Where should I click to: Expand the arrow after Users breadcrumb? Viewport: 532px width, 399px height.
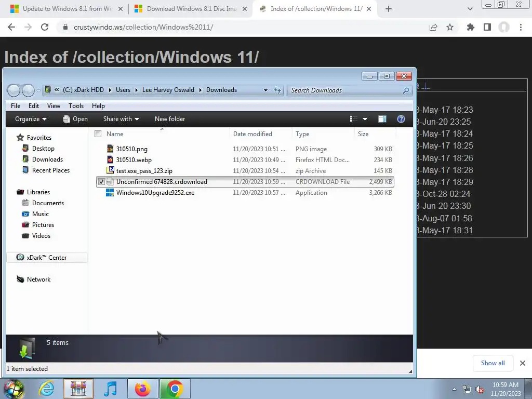tap(137, 90)
